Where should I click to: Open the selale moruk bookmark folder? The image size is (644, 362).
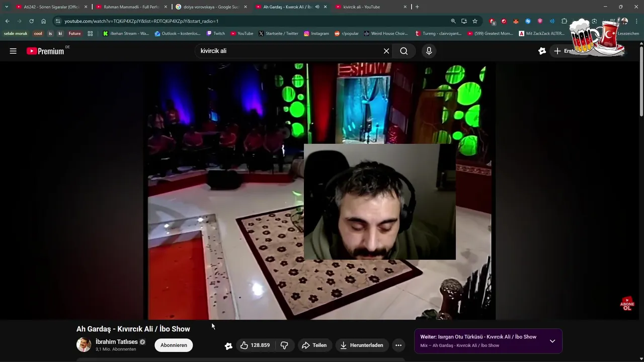(x=16, y=34)
